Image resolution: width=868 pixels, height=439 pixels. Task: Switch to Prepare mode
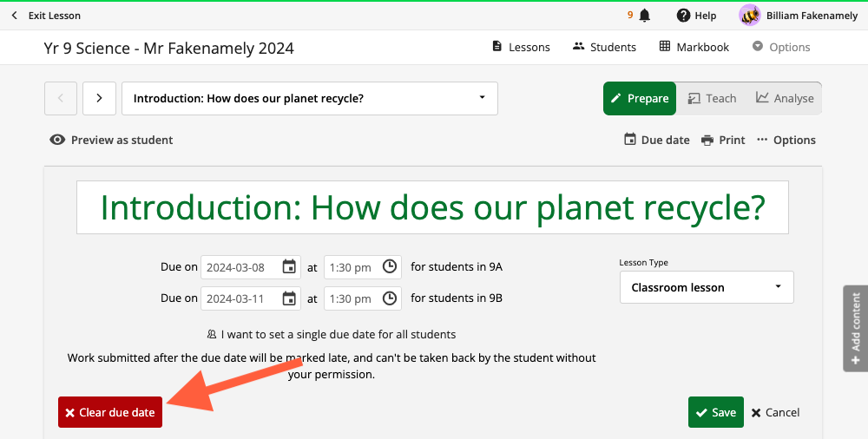tap(640, 99)
